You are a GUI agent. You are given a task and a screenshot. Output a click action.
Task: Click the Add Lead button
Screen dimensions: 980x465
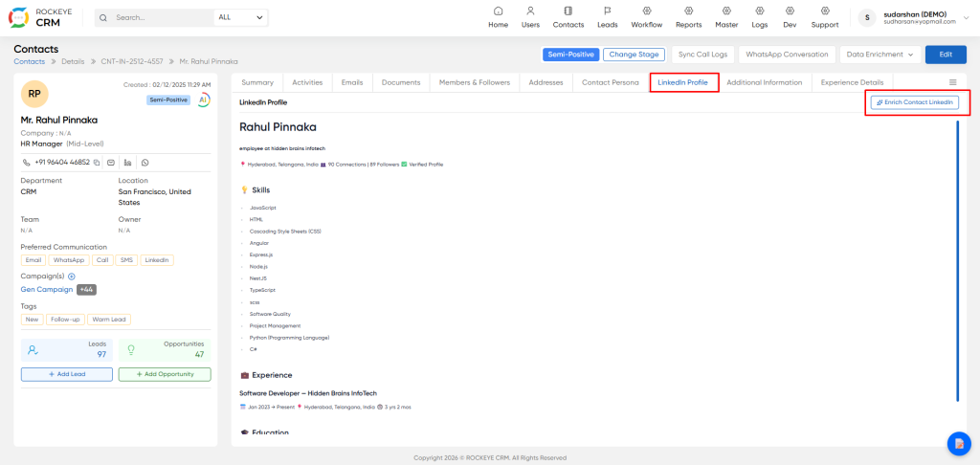pyautogui.click(x=67, y=374)
